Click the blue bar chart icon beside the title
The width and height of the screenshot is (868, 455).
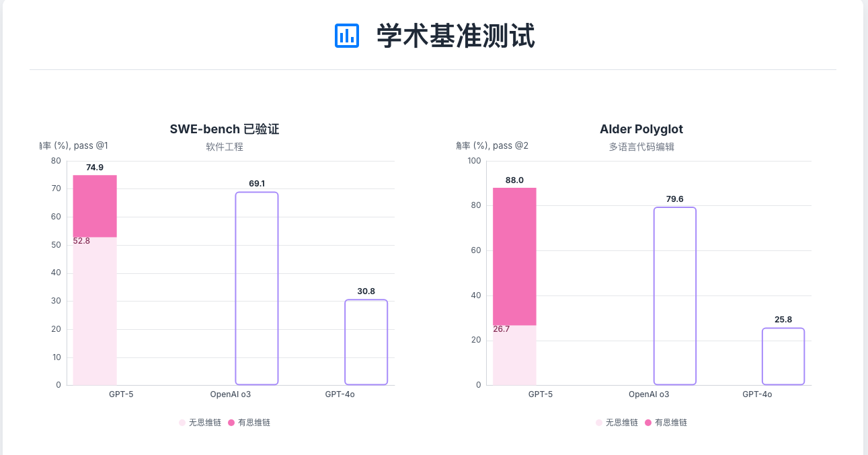(x=347, y=36)
